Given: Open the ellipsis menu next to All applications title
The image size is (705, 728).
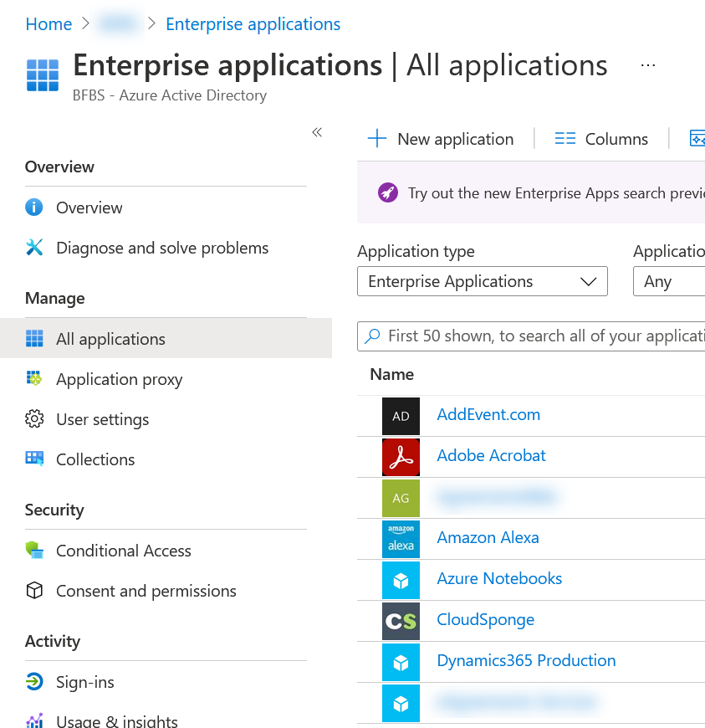Looking at the screenshot, I should pos(647,65).
